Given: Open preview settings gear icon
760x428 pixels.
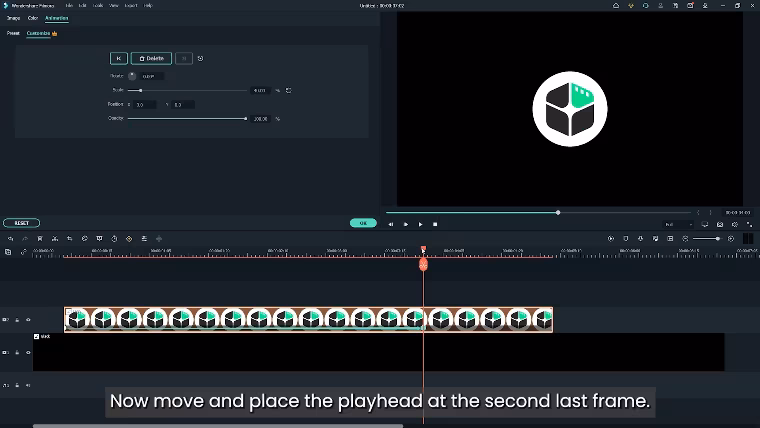Looking at the screenshot, I should (x=735, y=224).
